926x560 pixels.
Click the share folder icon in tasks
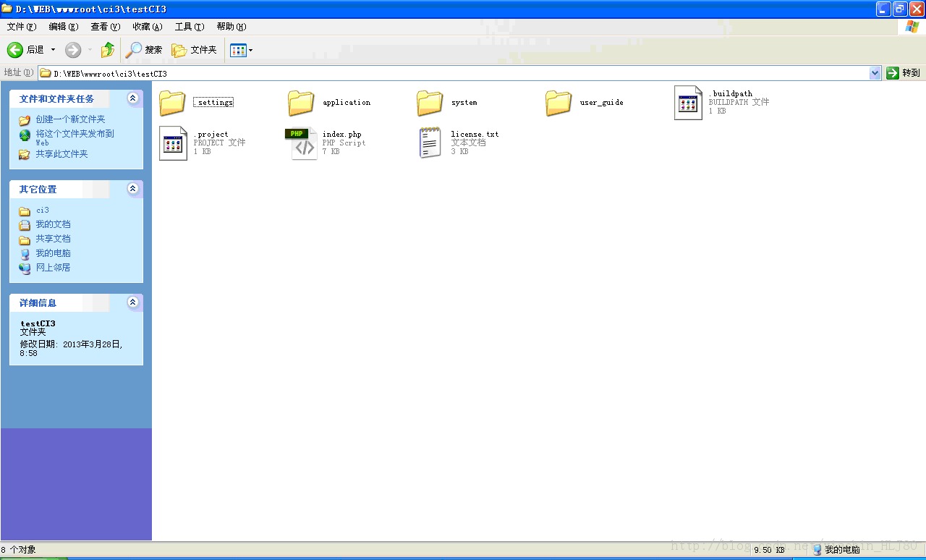click(25, 154)
